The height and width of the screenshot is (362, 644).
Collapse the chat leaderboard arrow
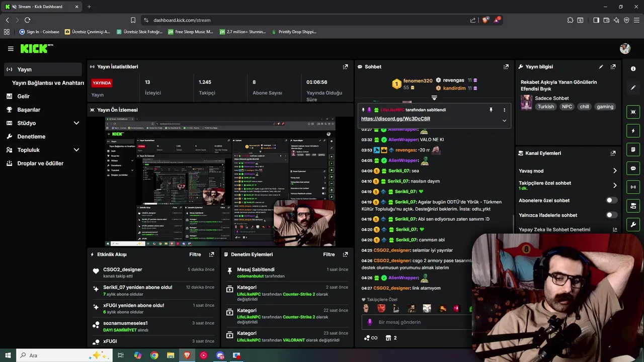434,98
